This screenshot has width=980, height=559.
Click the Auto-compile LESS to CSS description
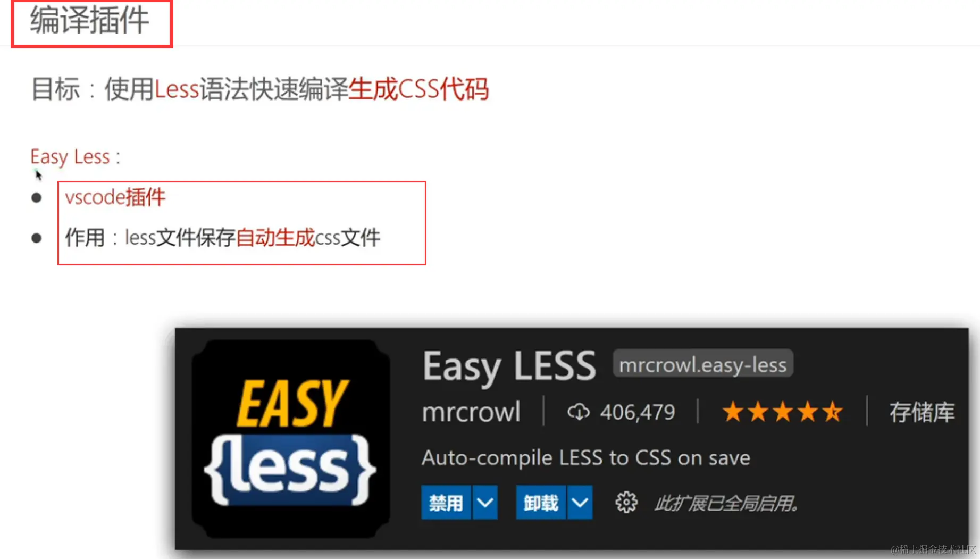point(586,457)
